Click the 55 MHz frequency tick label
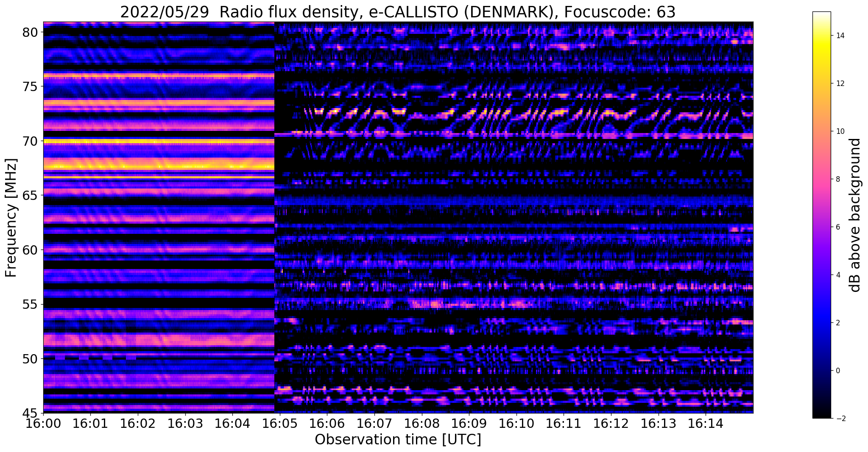 30,305
